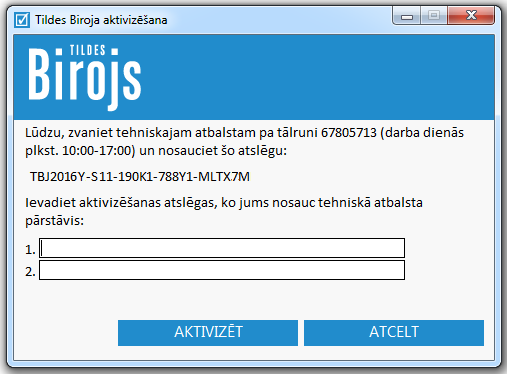Image resolution: width=507 pixels, height=374 pixels.
Task: Focus the second activation key field
Action: tap(222, 270)
